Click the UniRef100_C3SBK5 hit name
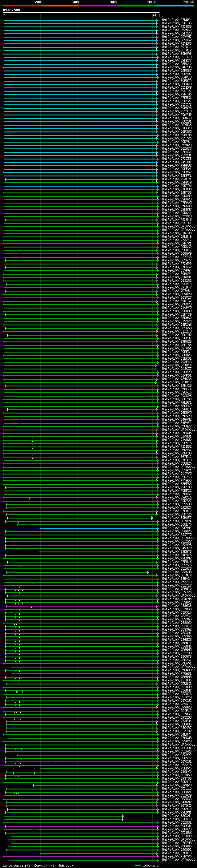 click(x=177, y=603)
